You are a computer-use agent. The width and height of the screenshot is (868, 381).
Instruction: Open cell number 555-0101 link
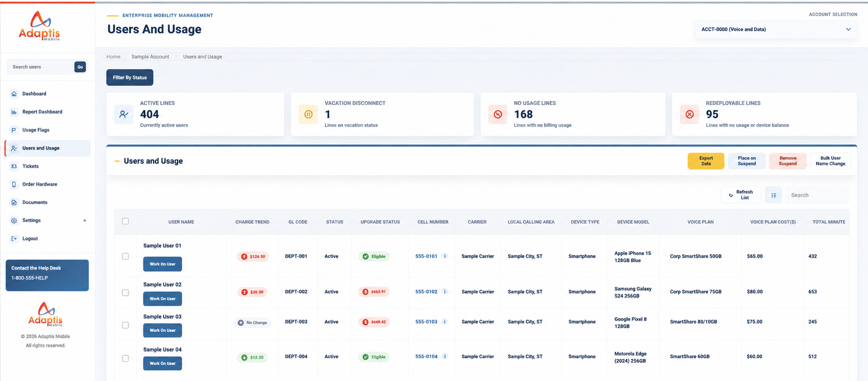(426, 256)
